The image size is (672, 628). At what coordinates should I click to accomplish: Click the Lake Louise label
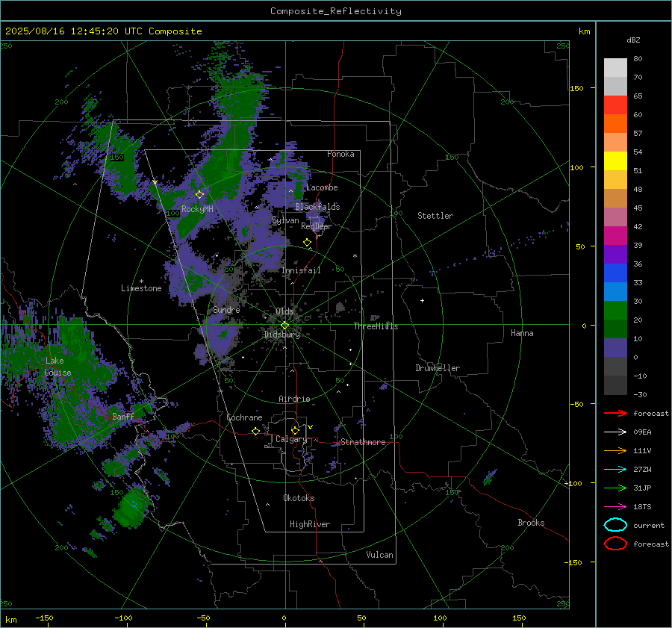tap(57, 367)
